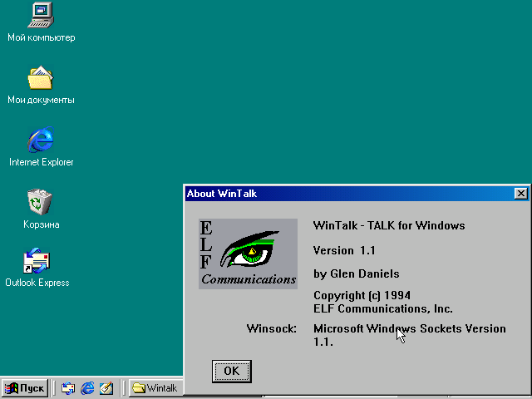Select the Мои документы folder icon
The image size is (532, 399).
click(x=41, y=78)
